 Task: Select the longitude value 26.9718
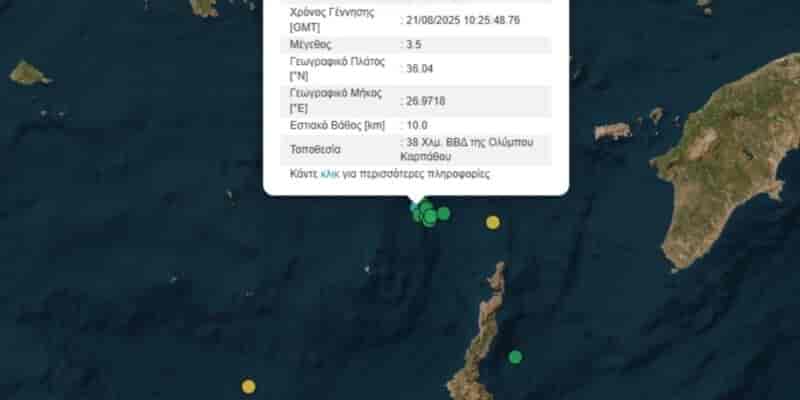pyautogui.click(x=425, y=101)
